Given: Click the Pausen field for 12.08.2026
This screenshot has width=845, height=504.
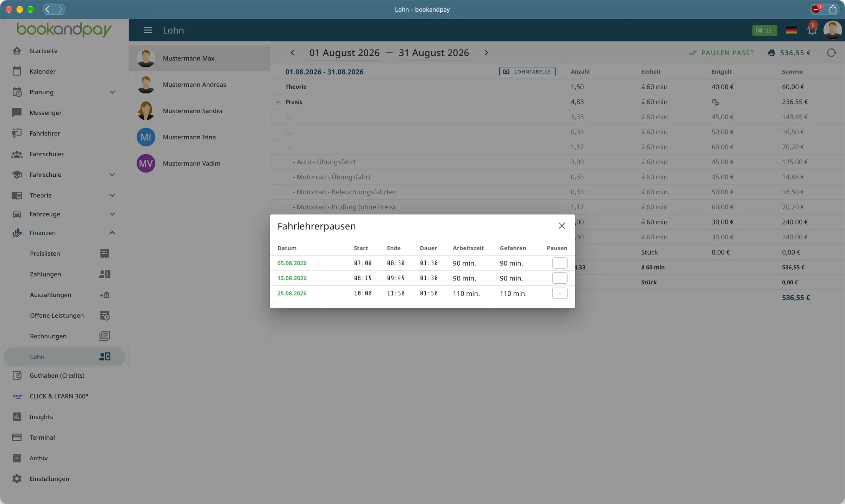Looking at the screenshot, I should (559, 278).
